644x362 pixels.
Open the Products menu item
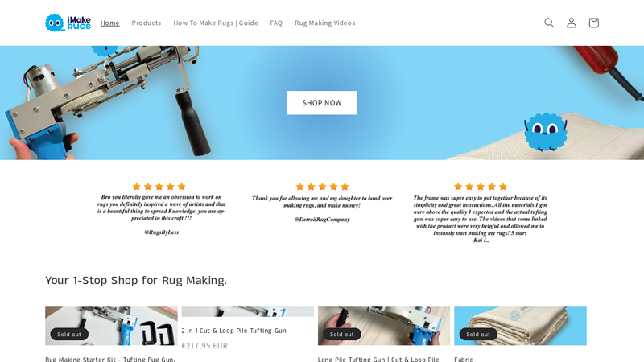[x=147, y=23]
